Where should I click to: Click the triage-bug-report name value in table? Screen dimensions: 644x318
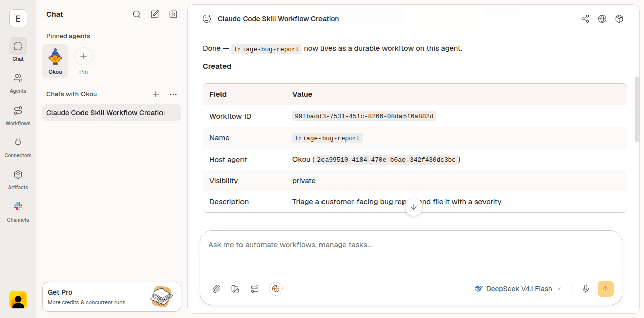pos(328,138)
